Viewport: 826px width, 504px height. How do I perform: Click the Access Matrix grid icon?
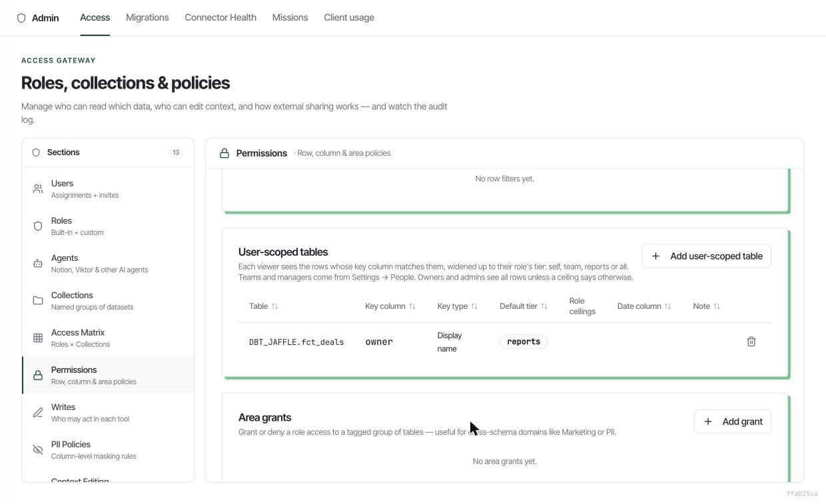(x=38, y=338)
